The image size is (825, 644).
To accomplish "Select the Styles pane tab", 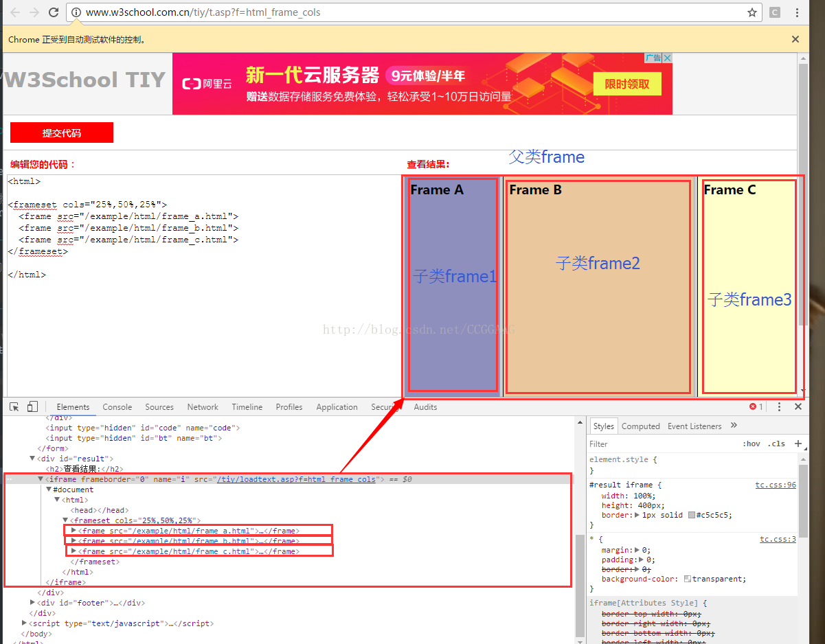I will pos(603,426).
